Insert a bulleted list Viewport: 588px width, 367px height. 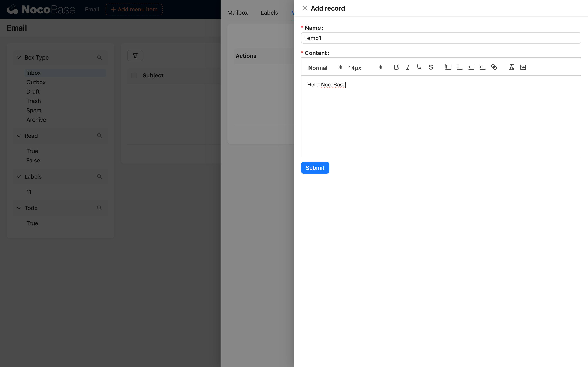click(x=459, y=67)
